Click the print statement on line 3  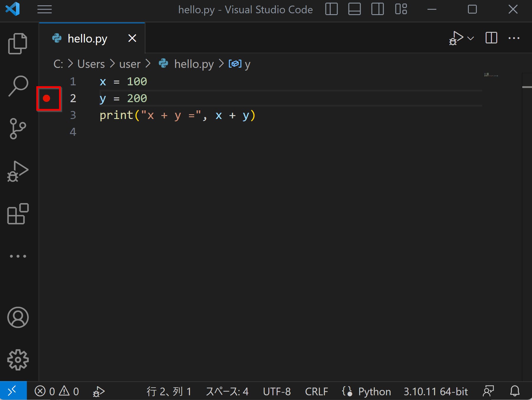177,115
